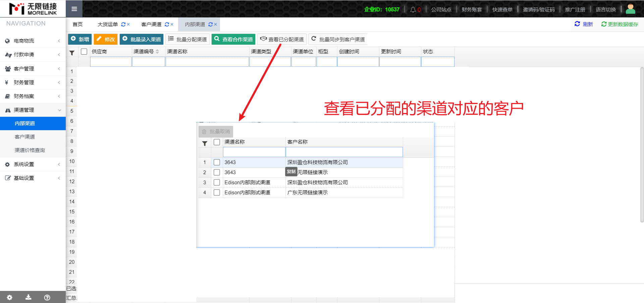Viewport: 644px width, 303px height.
Task: Click 批量同步到客户渠道 button
Action: pyautogui.click(x=338, y=39)
